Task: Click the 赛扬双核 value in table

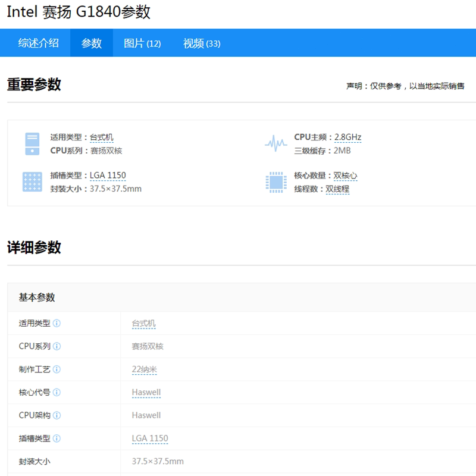Action: [148, 346]
